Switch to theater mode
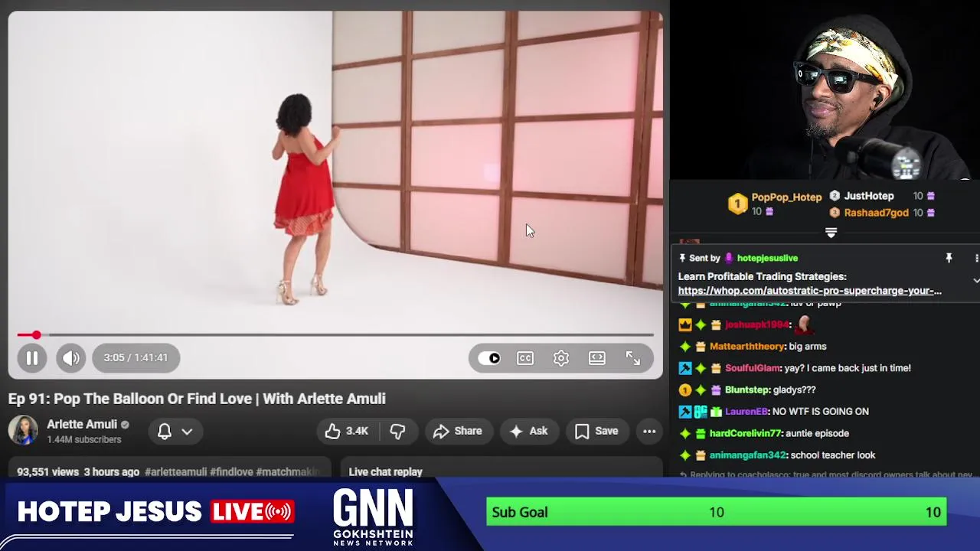The image size is (980, 551). (x=597, y=358)
